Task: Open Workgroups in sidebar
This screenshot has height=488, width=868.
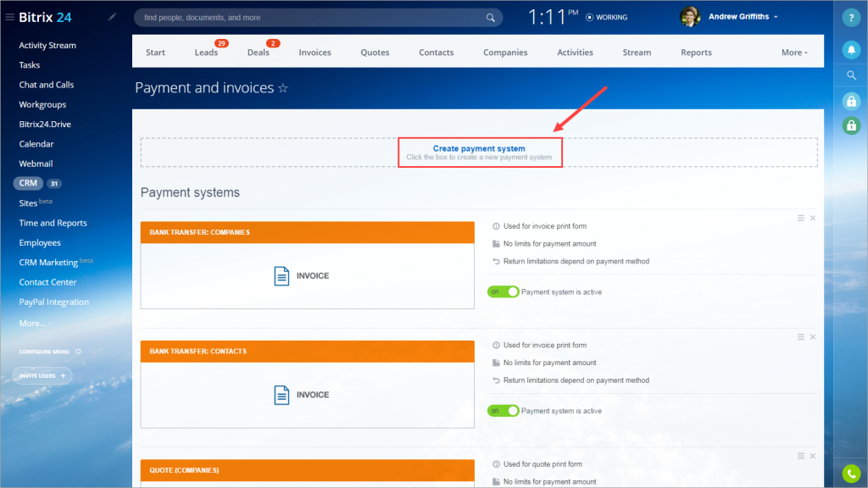Action: pos(42,104)
